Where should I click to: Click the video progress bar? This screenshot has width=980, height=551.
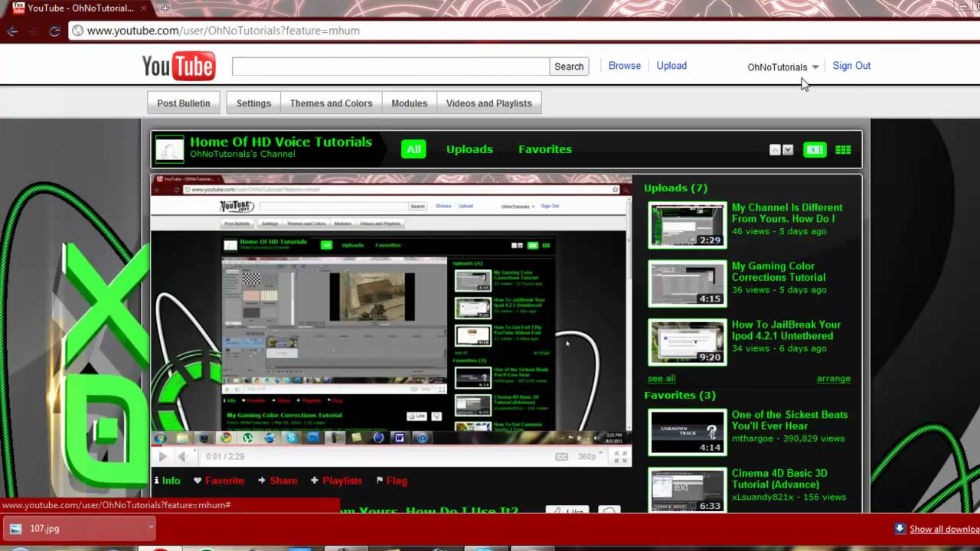tap(390, 446)
